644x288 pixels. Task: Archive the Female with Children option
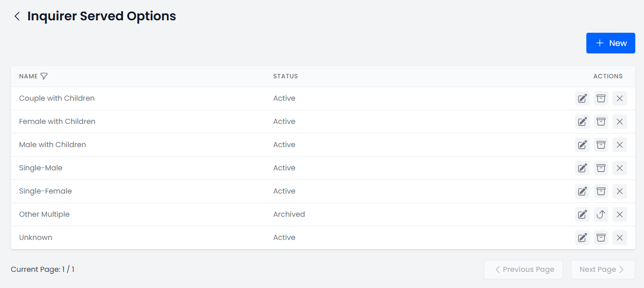pos(601,122)
